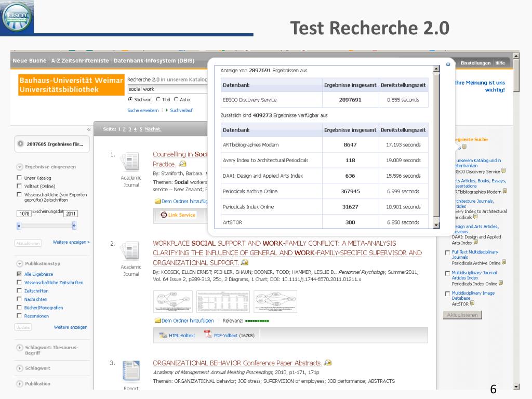Check the Unser Katalog checkbox

pyautogui.click(x=19, y=178)
